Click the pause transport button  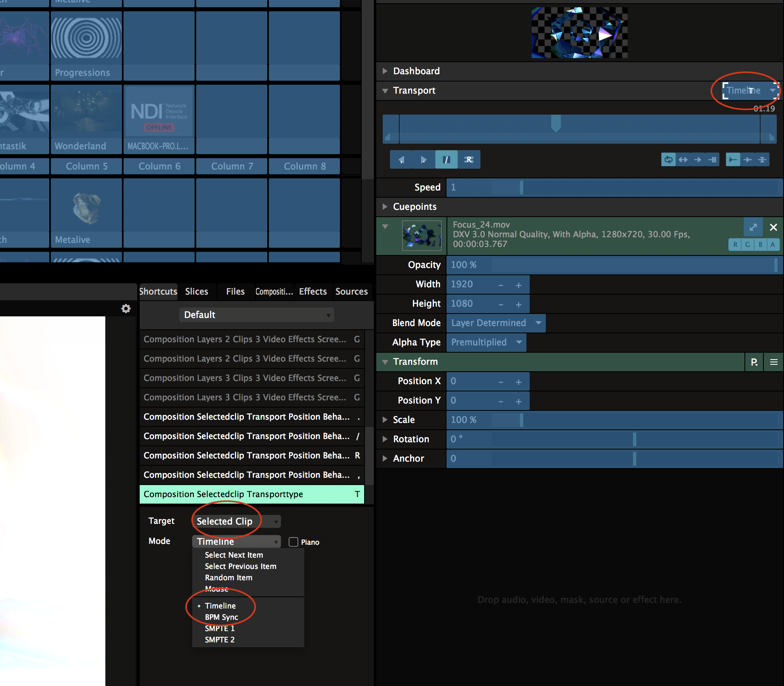pyautogui.click(x=446, y=160)
